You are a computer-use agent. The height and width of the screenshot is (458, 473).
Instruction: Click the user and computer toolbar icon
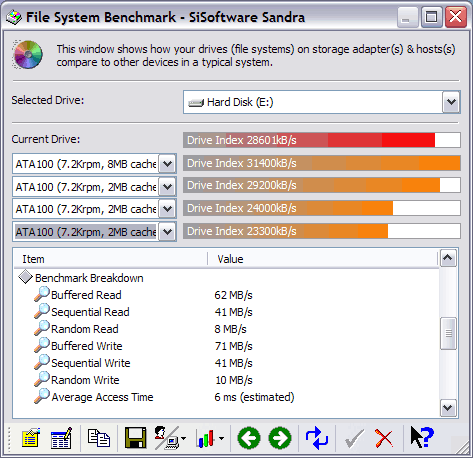[167, 438]
